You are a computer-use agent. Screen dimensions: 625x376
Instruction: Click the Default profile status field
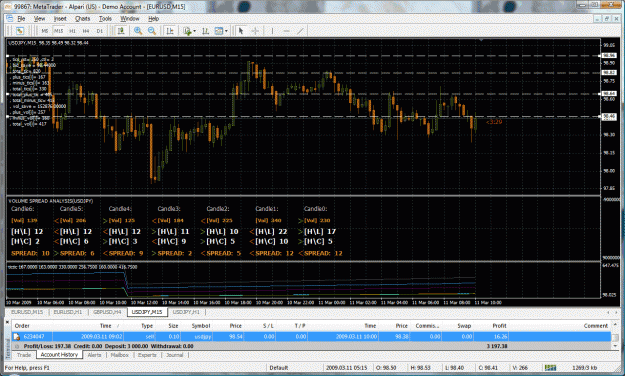278,368
